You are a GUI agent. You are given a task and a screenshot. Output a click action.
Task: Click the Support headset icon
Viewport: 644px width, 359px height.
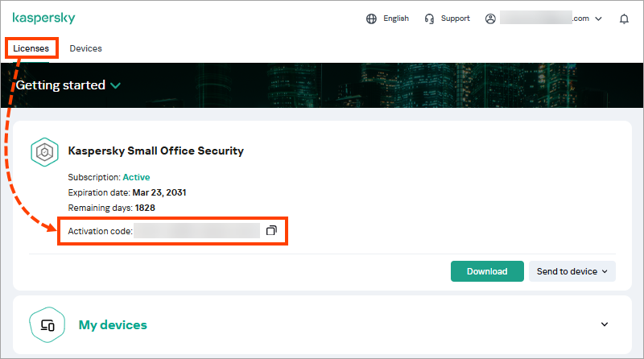coord(430,19)
